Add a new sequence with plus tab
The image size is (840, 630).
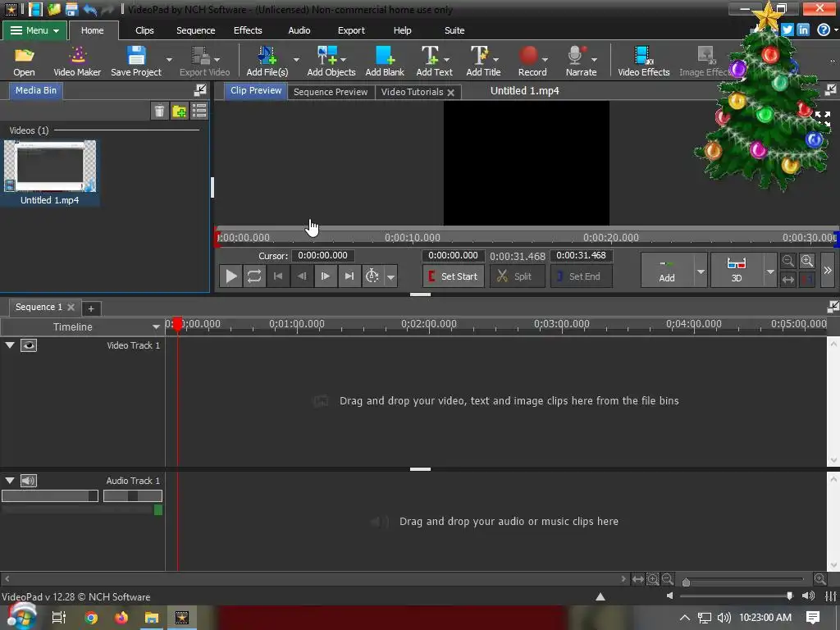[91, 308]
